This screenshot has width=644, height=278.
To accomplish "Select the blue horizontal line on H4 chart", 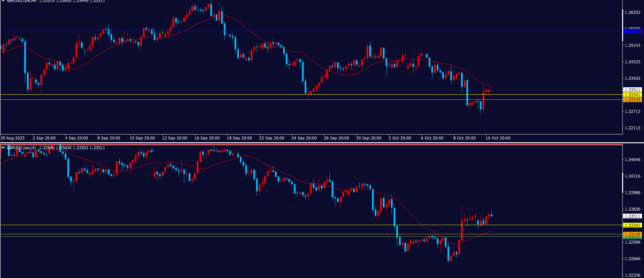I will coord(303,31).
